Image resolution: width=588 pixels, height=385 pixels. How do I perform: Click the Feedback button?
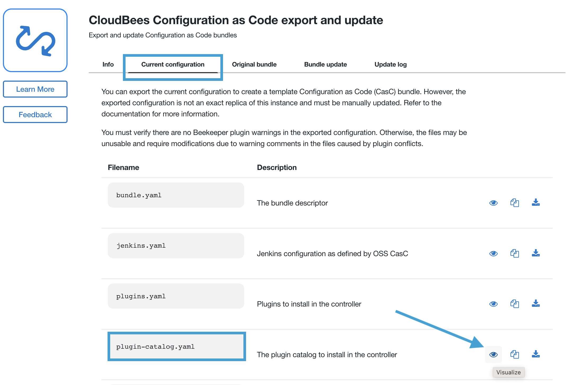click(x=35, y=114)
